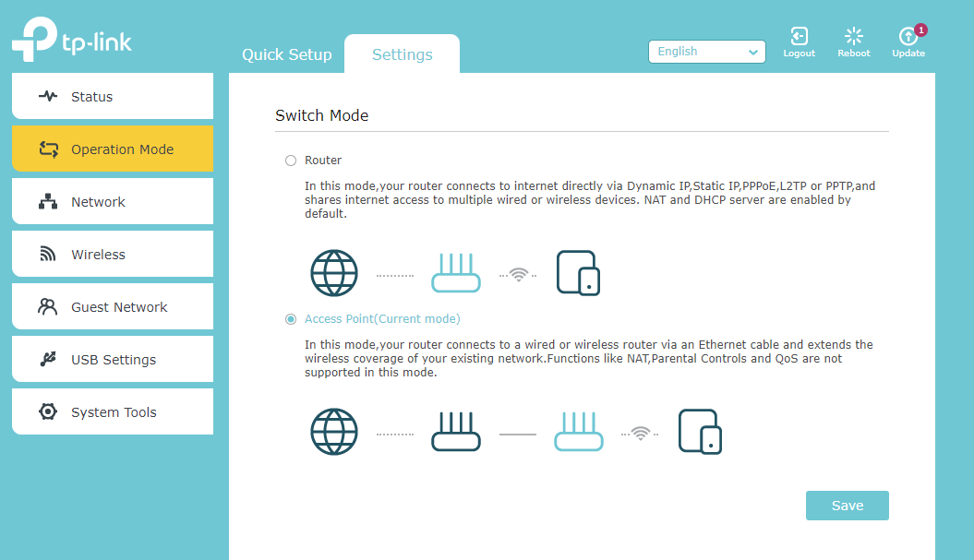Click the Reboot label
The width and height of the screenshot is (974, 560).
click(x=853, y=54)
